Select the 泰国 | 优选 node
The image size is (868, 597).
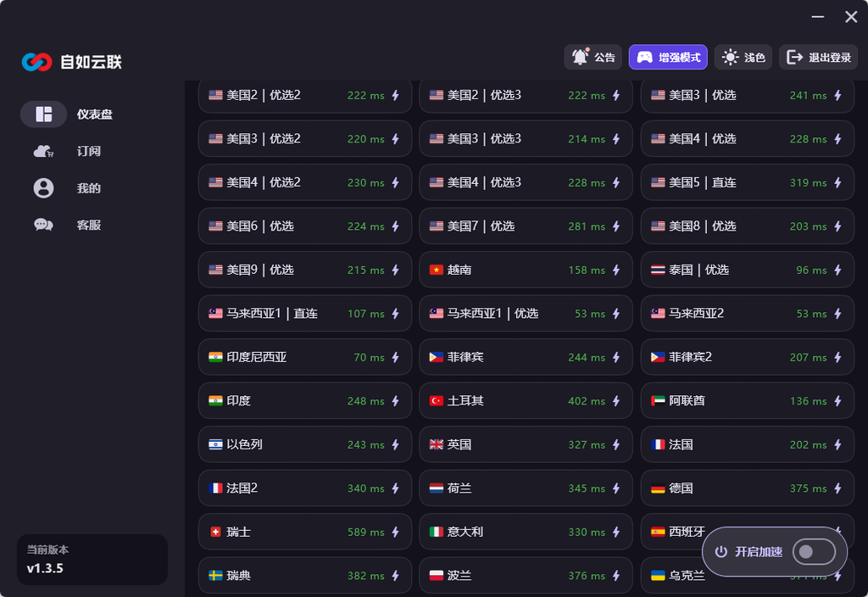point(747,270)
